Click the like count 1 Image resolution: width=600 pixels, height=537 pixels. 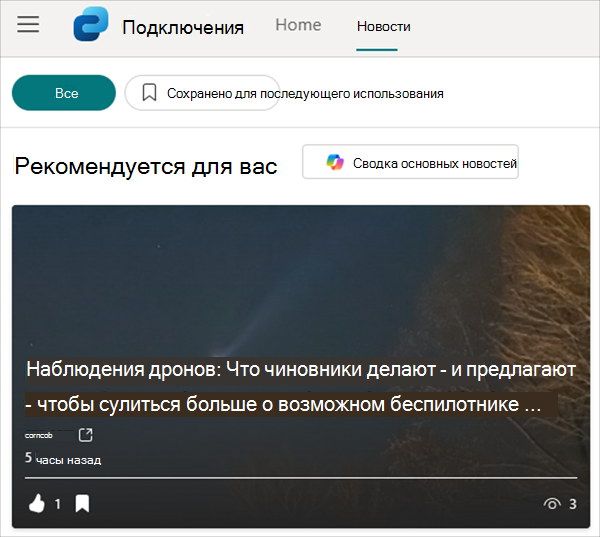(57, 504)
